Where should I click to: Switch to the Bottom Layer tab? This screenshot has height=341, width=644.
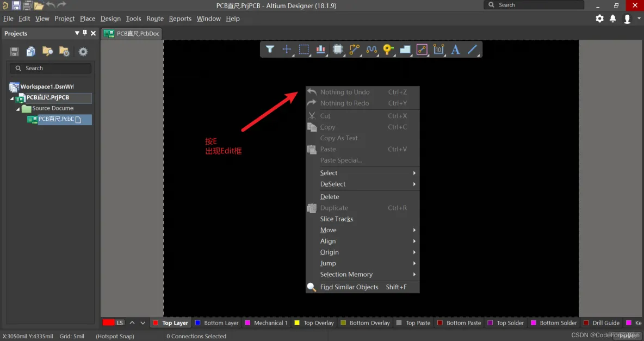point(217,323)
